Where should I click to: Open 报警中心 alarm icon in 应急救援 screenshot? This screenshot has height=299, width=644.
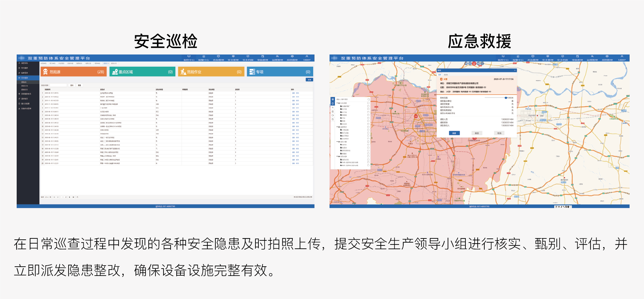coord(518,56)
